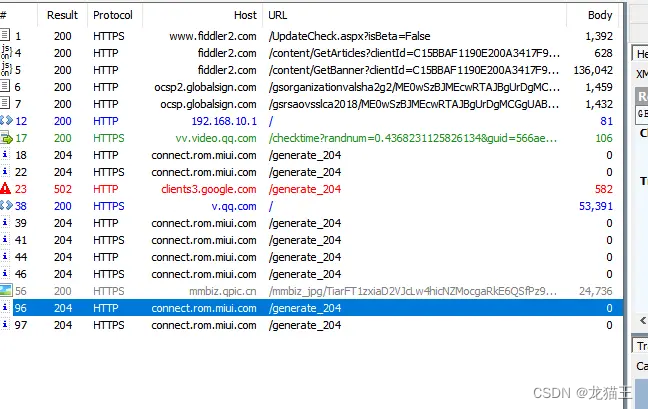
Task: Click the left arrow on right panel scrollbar
Action: (x=643, y=320)
